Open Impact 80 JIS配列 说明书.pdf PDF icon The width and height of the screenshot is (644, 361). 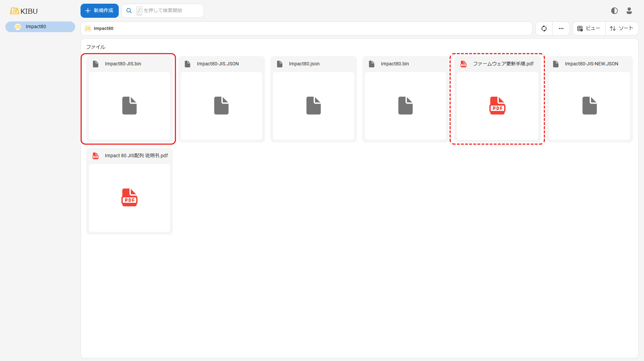129,197
